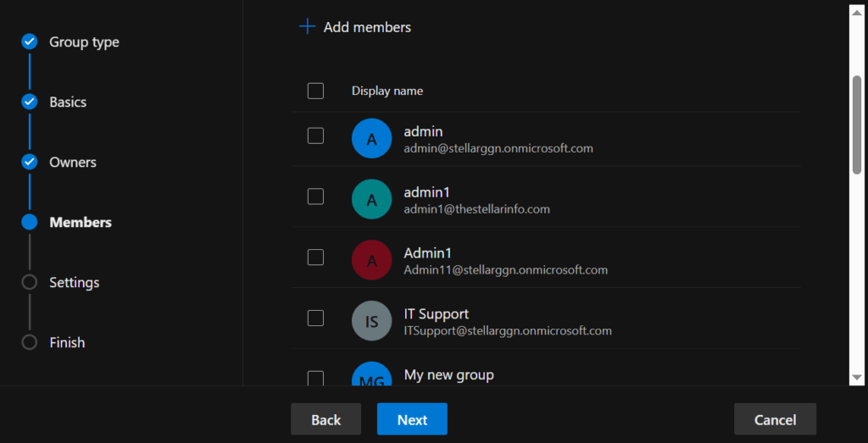Select the IT Support member checkbox
The height and width of the screenshot is (443, 868).
click(x=315, y=318)
